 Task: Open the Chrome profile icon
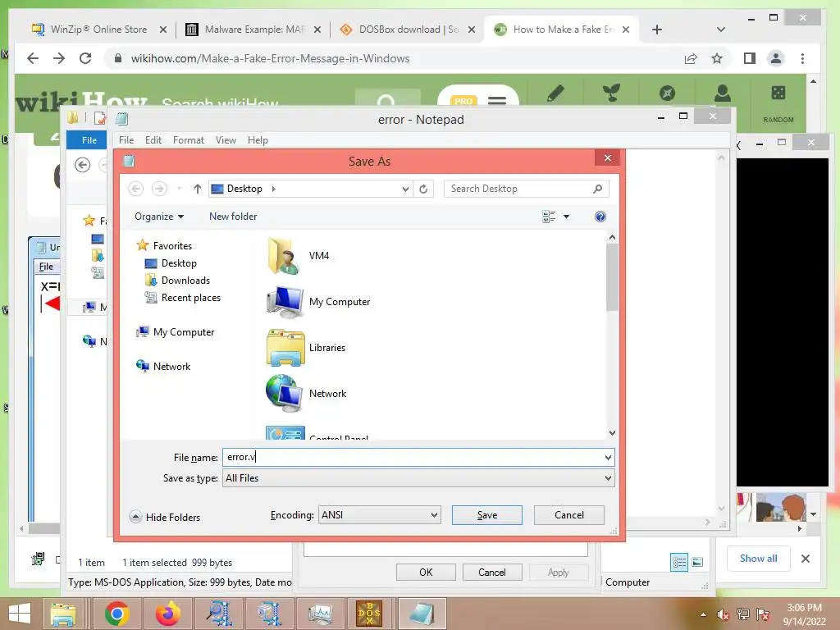[776, 58]
